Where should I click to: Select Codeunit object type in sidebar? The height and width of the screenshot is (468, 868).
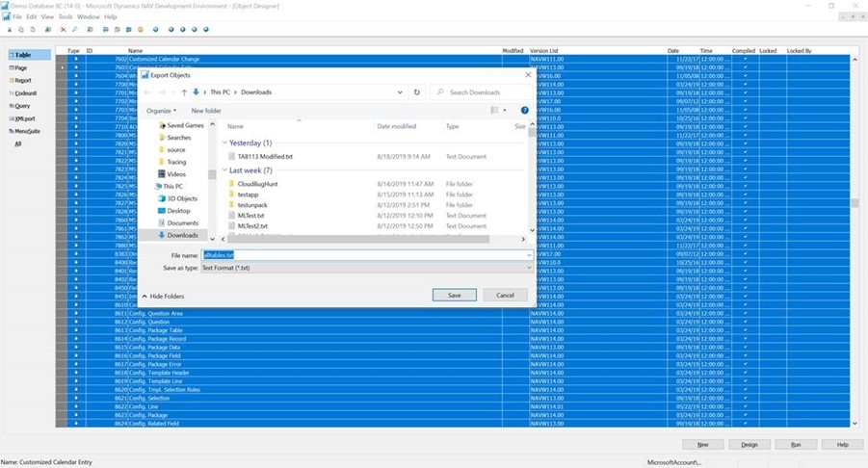(23, 93)
